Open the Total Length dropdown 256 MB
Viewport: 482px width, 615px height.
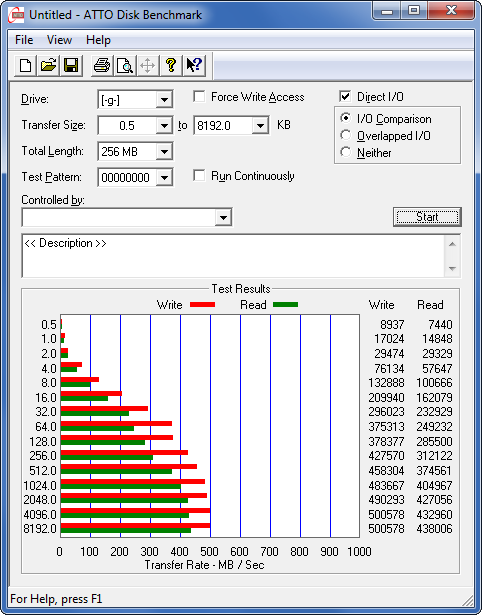coord(164,151)
